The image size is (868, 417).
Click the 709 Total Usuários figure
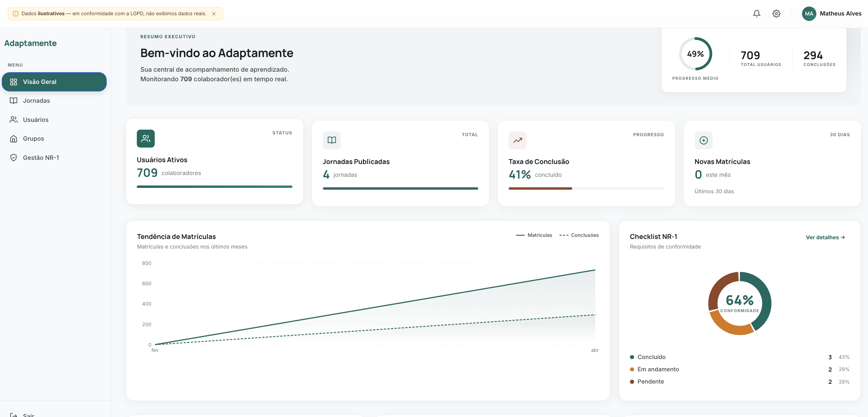tap(750, 55)
